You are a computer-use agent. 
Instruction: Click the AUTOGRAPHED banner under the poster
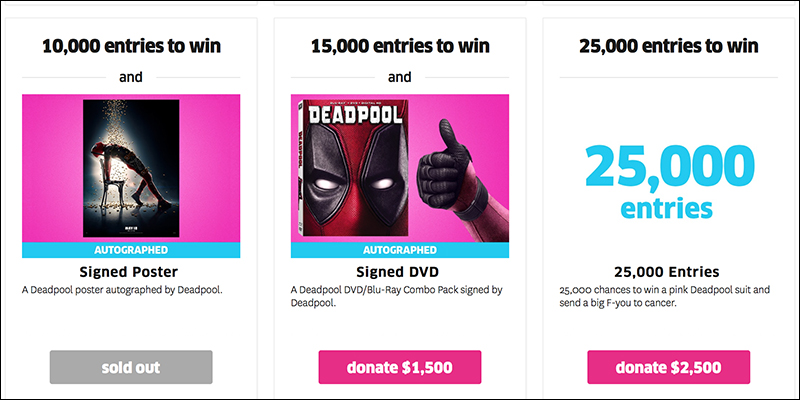click(x=131, y=250)
